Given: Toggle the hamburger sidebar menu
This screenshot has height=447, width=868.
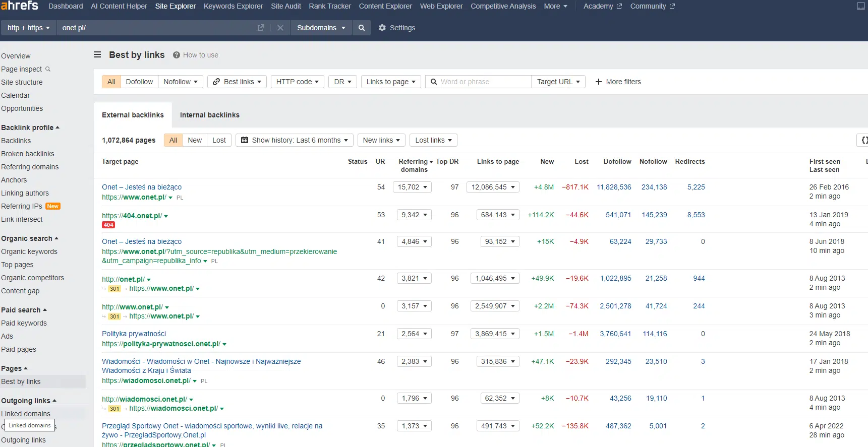Looking at the screenshot, I should click(97, 54).
